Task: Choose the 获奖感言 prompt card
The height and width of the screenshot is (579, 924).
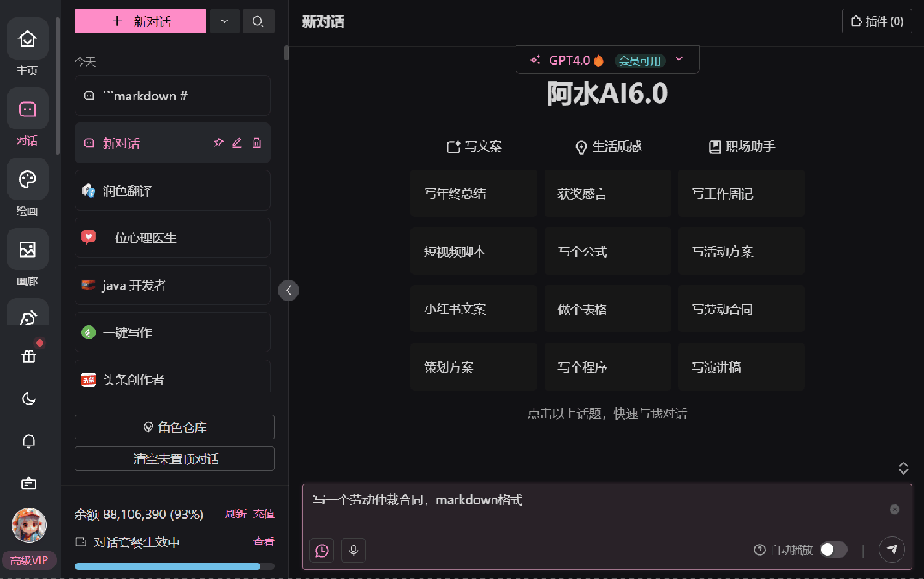Action: point(607,194)
